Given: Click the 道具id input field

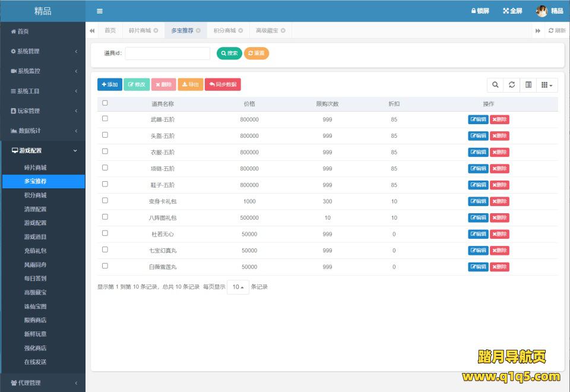Looking at the screenshot, I should (167, 53).
